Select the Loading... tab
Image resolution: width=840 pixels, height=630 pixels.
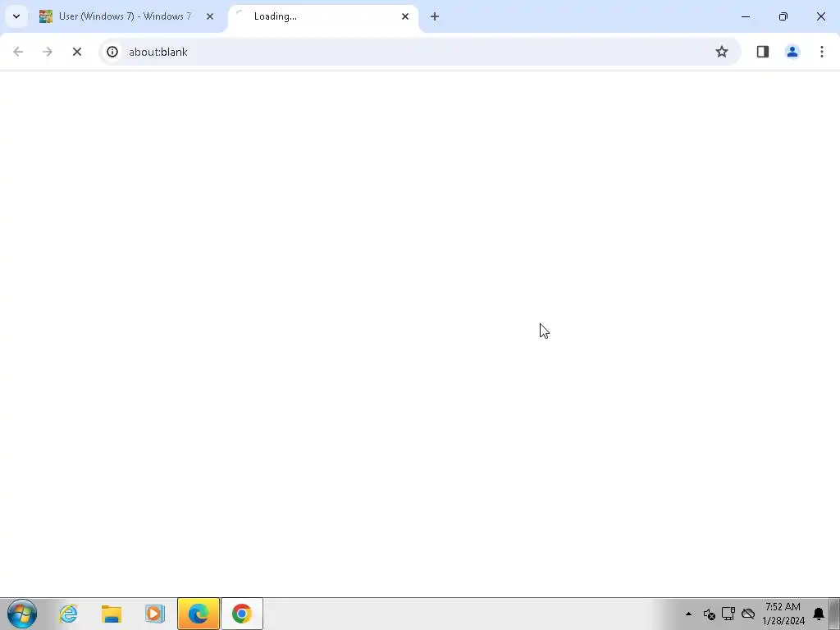(322, 16)
